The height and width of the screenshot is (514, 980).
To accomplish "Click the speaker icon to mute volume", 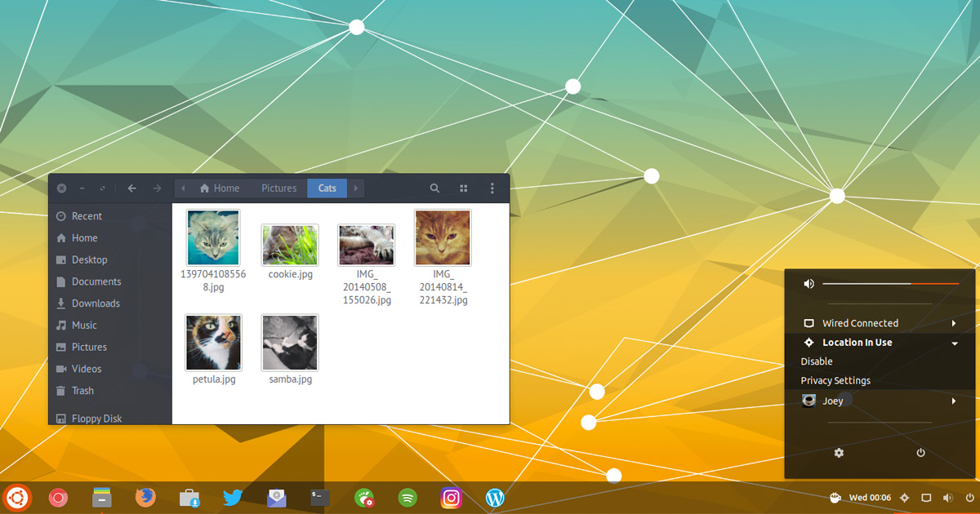I will (x=808, y=283).
